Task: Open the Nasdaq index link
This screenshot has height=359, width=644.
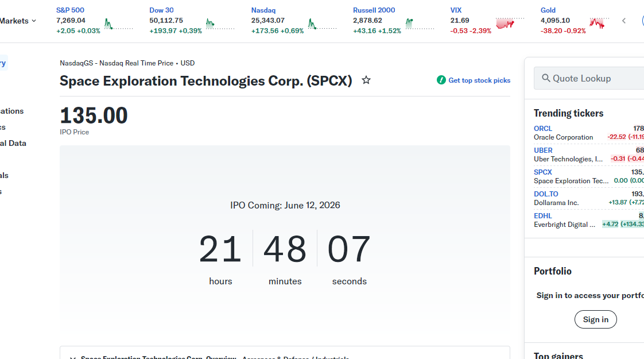Action: (x=263, y=10)
